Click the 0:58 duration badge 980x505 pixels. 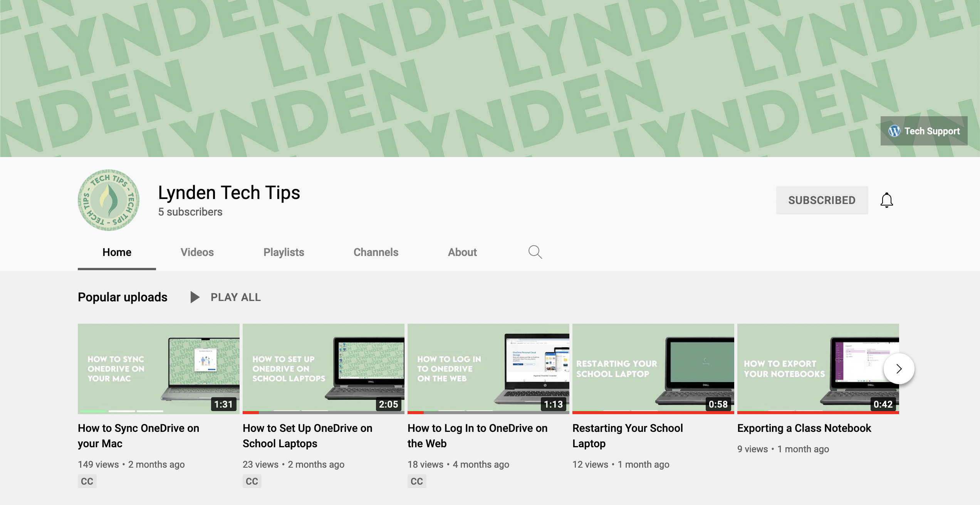tap(718, 404)
